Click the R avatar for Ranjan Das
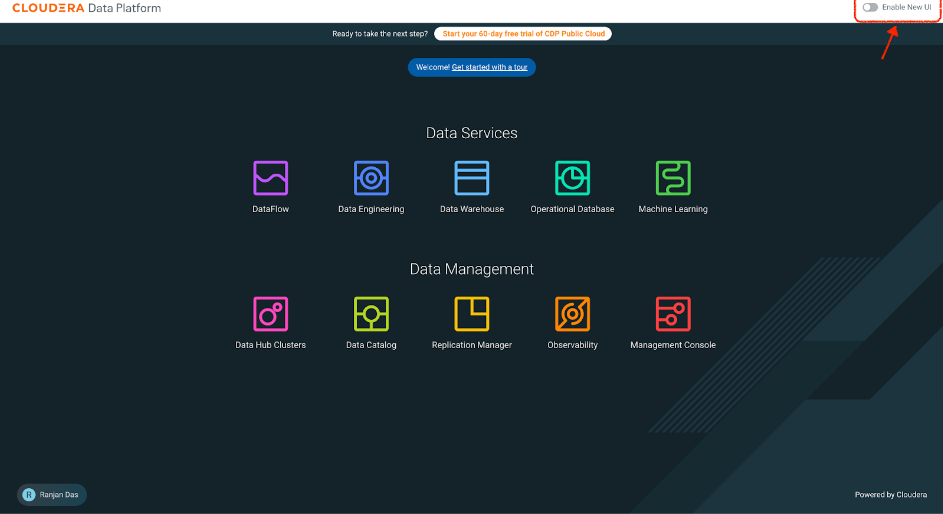Viewport: 943px width, 514px height. pyautogui.click(x=29, y=494)
